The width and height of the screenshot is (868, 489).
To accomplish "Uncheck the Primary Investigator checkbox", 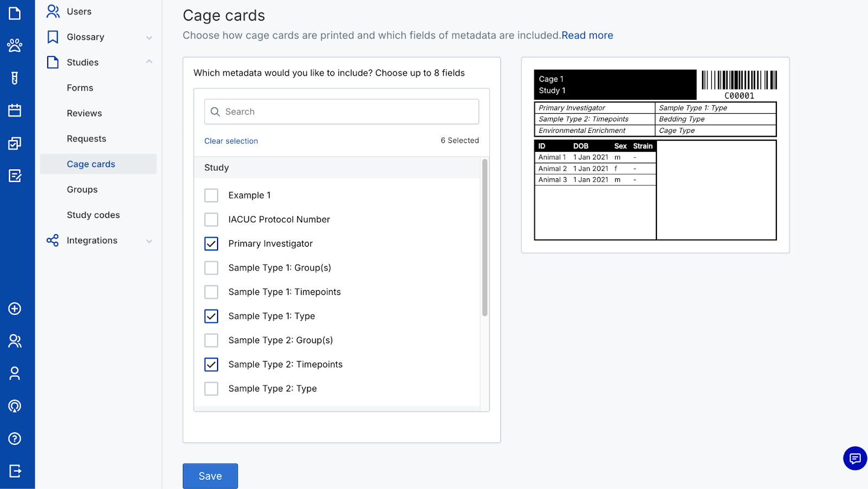I will tap(211, 244).
